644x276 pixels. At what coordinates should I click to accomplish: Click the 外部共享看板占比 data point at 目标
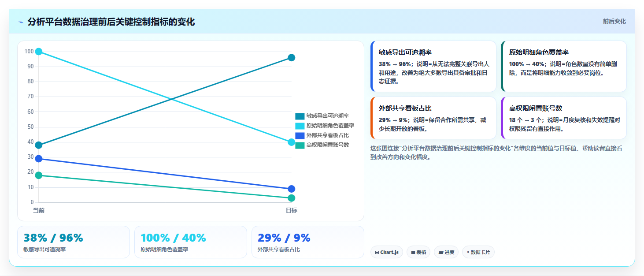point(291,189)
